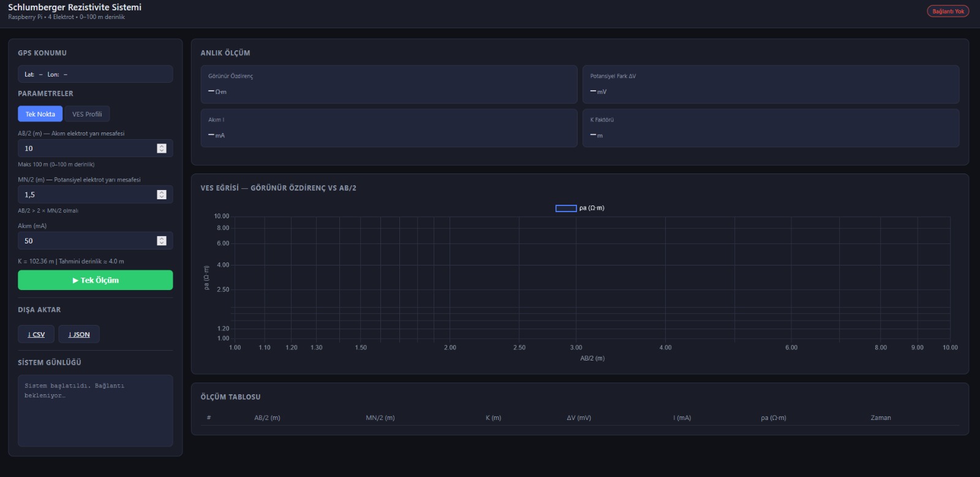Viewport: 980px width, 477px height.
Task: Click the GPS Lat/Lon display box
Action: coord(96,74)
